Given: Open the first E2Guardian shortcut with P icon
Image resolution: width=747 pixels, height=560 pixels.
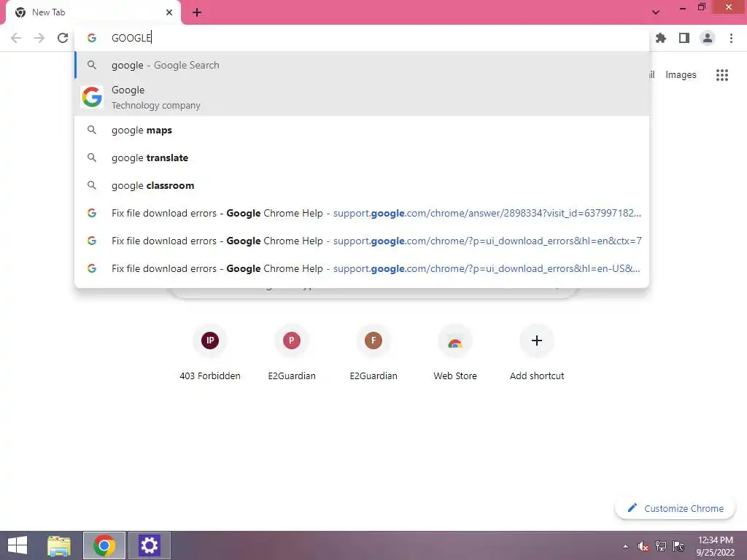Looking at the screenshot, I should coord(292,352).
